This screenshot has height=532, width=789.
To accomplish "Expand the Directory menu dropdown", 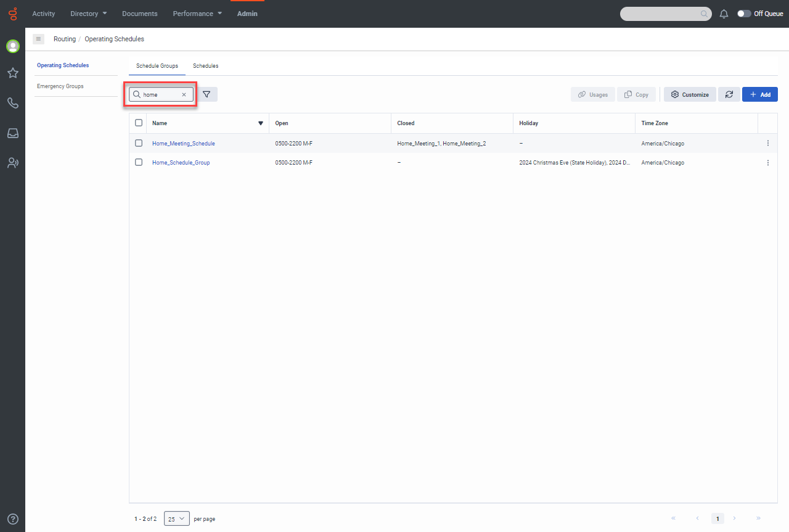I will pyautogui.click(x=88, y=14).
